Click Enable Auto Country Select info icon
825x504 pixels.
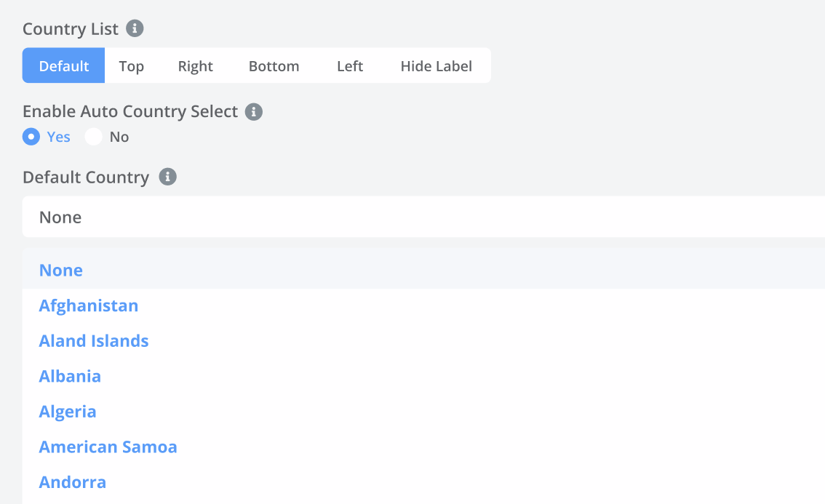[253, 112]
